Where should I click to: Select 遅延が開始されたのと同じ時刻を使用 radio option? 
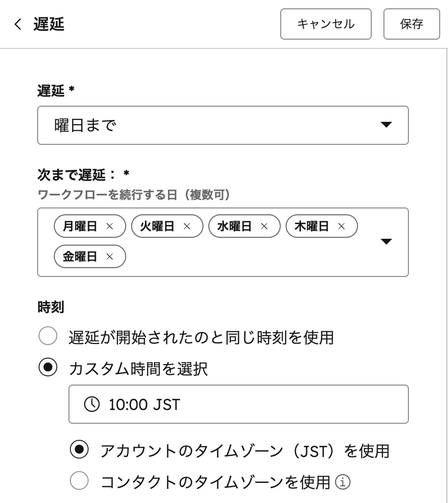click(x=47, y=336)
